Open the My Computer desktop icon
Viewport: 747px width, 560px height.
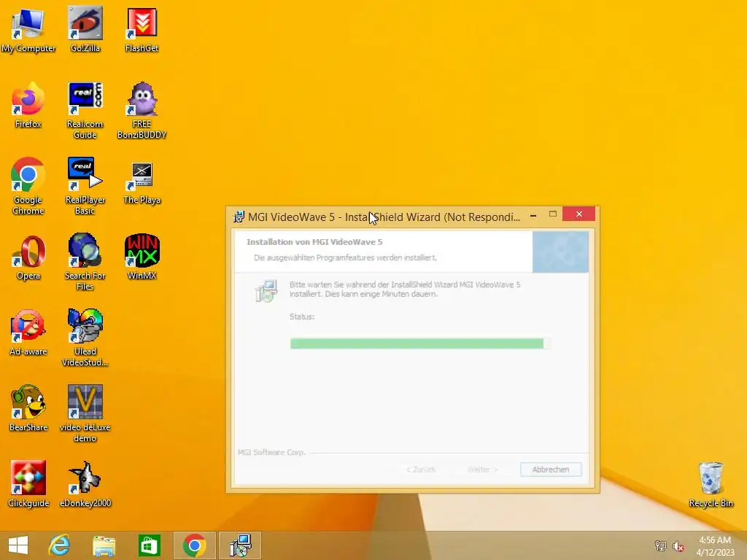(x=28, y=29)
